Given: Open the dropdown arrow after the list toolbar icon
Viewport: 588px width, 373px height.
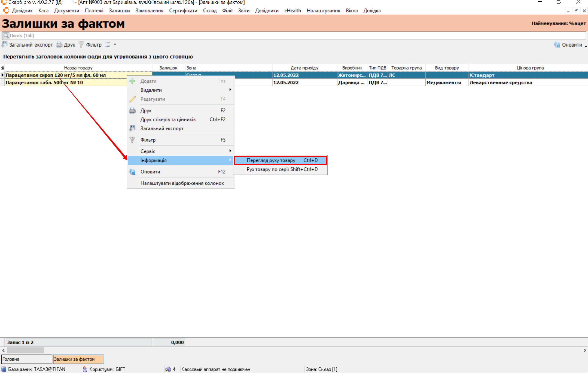Looking at the screenshot, I should (x=115, y=44).
